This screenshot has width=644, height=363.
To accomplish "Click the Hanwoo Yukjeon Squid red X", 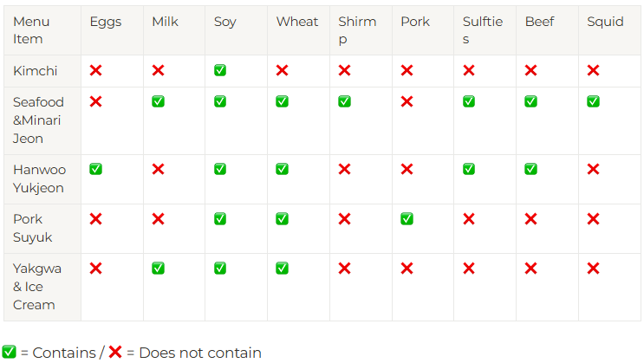I will click(x=593, y=169).
